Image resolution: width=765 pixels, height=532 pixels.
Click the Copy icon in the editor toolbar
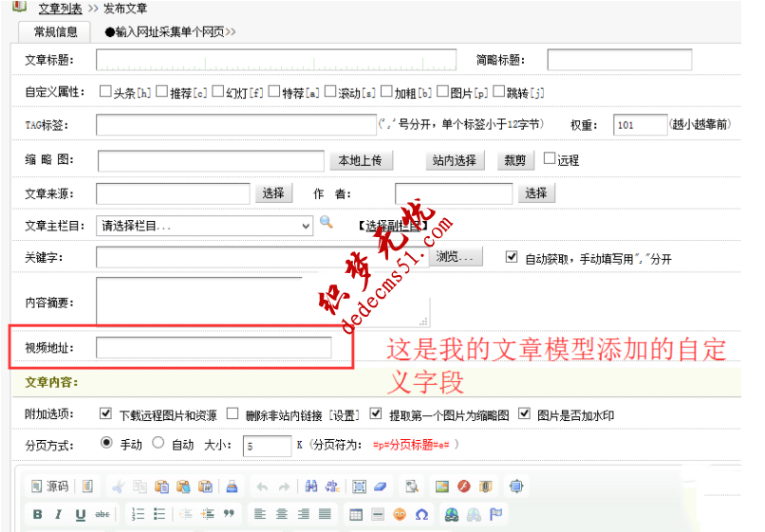(140, 486)
